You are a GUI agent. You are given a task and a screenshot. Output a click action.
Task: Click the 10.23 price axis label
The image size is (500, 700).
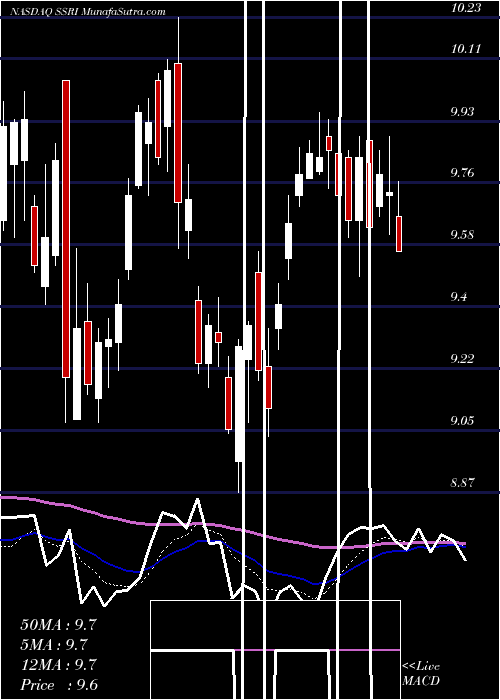(x=466, y=8)
